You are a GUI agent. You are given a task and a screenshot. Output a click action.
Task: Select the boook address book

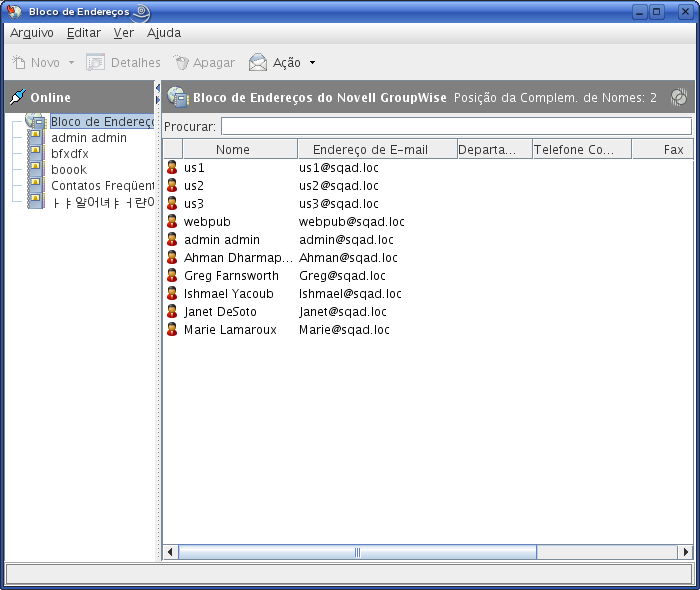click(x=69, y=170)
